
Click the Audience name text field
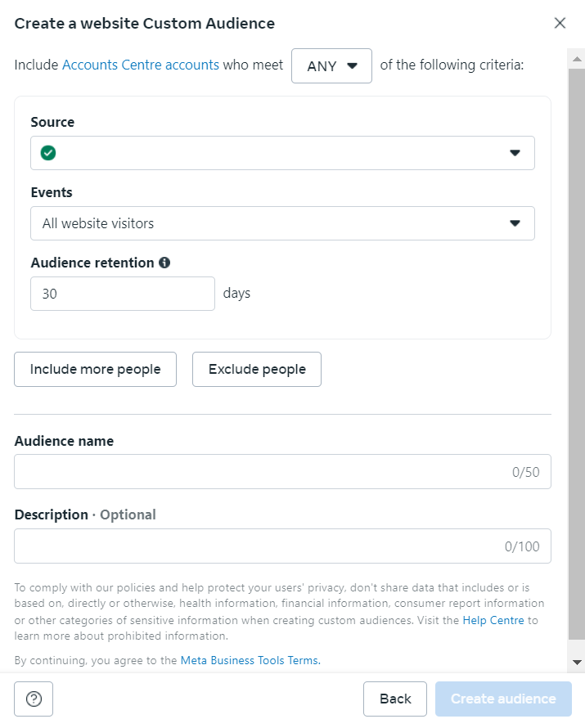tap(282, 472)
